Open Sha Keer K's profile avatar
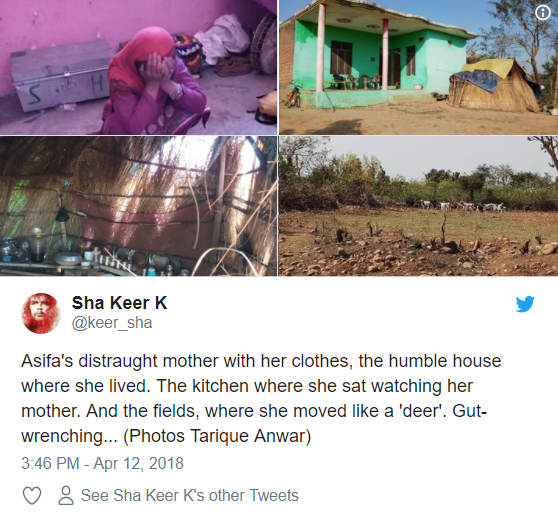The image size is (558, 519). click(41, 313)
